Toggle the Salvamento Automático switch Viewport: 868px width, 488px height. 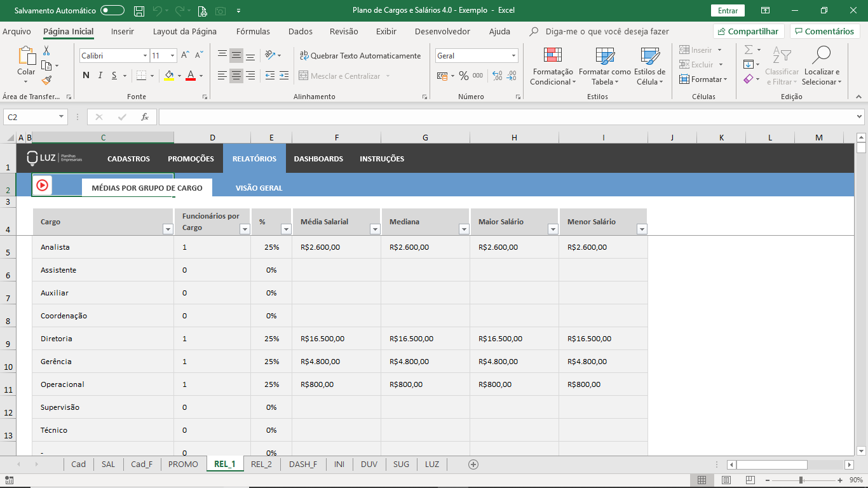click(112, 11)
